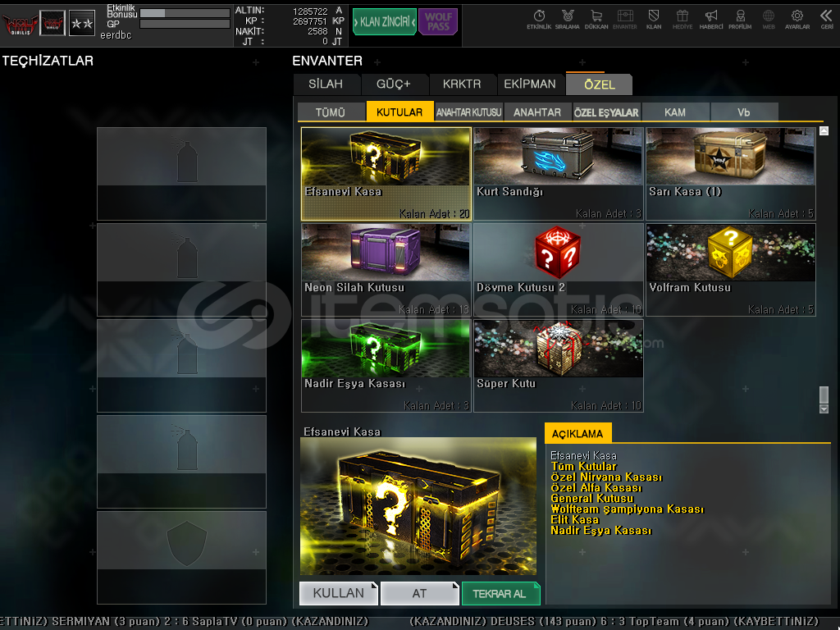Open the AÇIKLAMA description tab
This screenshot has height=630, width=840.
click(577, 433)
